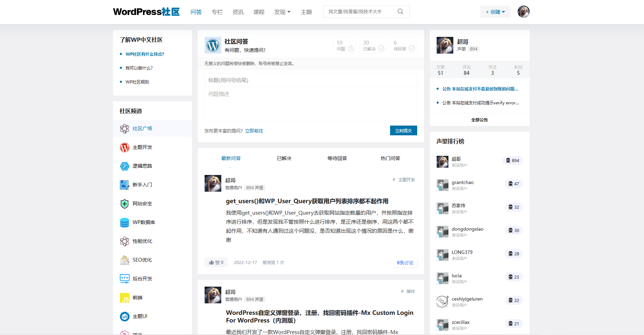Viewport: 644px width, 335px height.
Task: Open the 全部公告 link
Action: coord(479,120)
